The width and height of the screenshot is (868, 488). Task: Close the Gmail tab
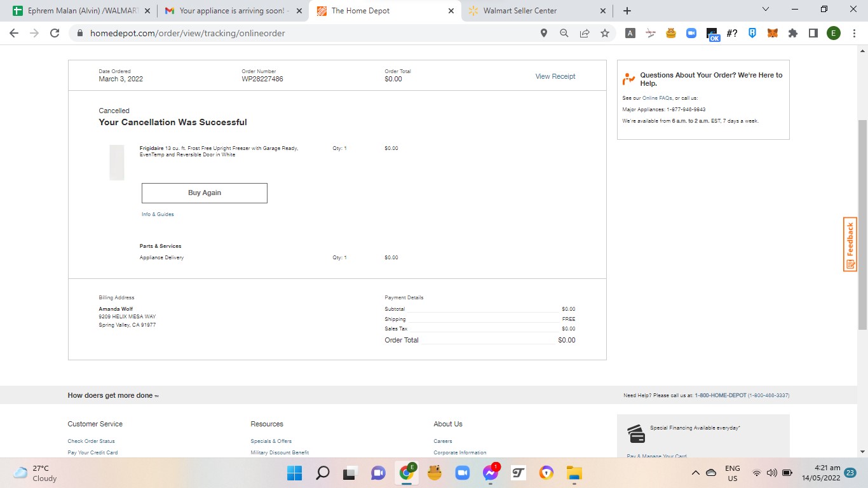[x=299, y=11]
